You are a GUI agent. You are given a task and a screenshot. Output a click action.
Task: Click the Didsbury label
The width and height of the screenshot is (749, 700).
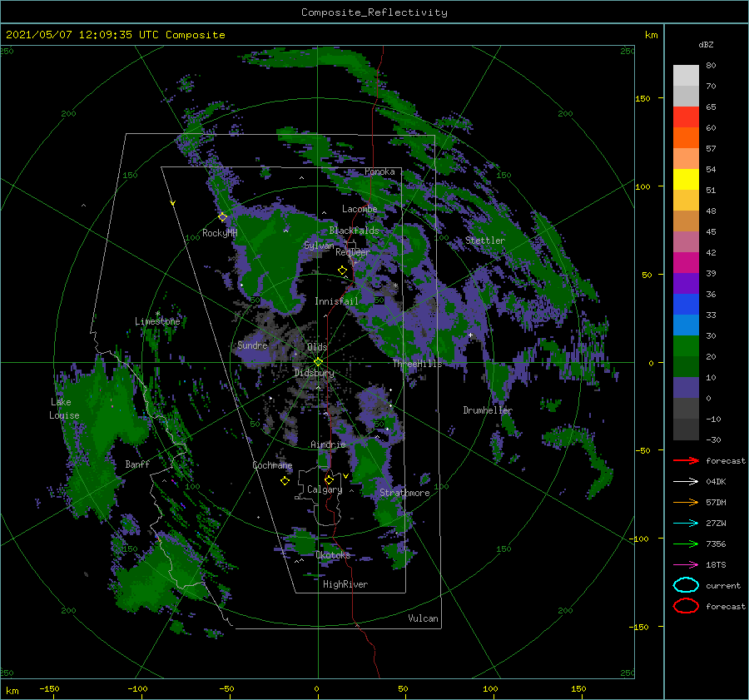315,373
